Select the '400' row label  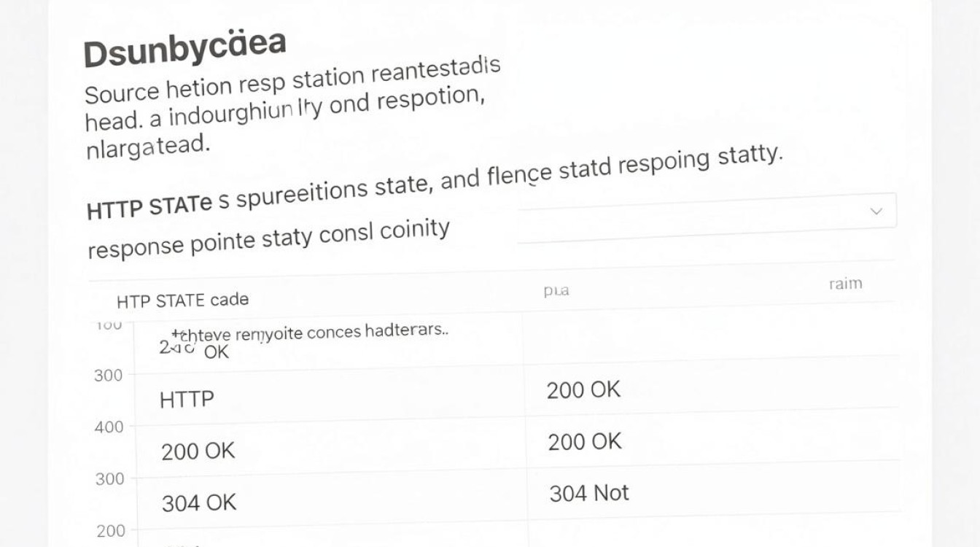[109, 427]
